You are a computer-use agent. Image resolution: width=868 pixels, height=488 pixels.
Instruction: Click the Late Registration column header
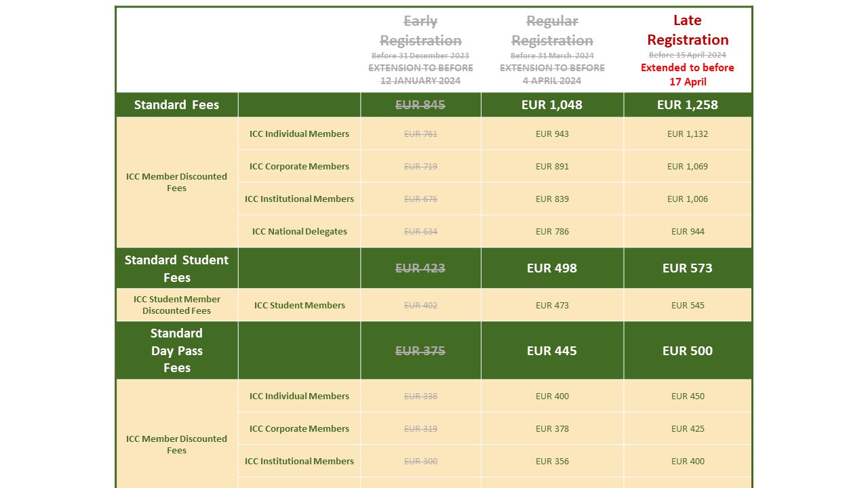687,30
